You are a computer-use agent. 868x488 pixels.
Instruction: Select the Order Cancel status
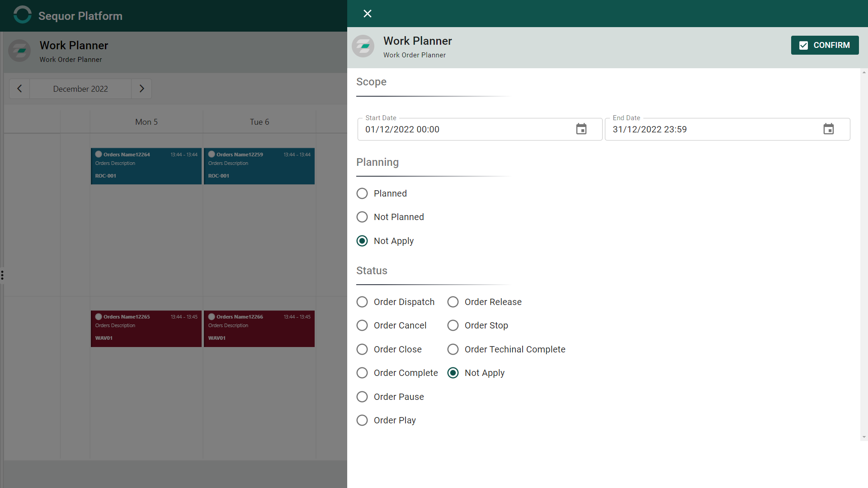[x=362, y=325]
